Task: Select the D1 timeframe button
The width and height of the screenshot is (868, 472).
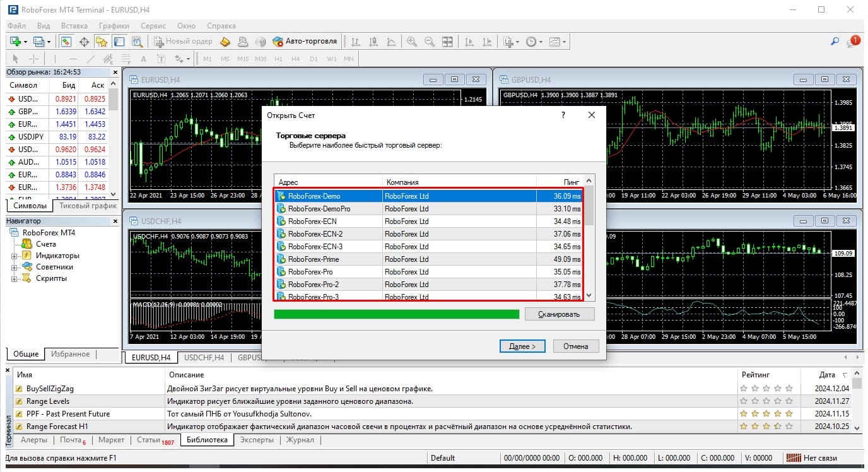Action: coord(314,59)
